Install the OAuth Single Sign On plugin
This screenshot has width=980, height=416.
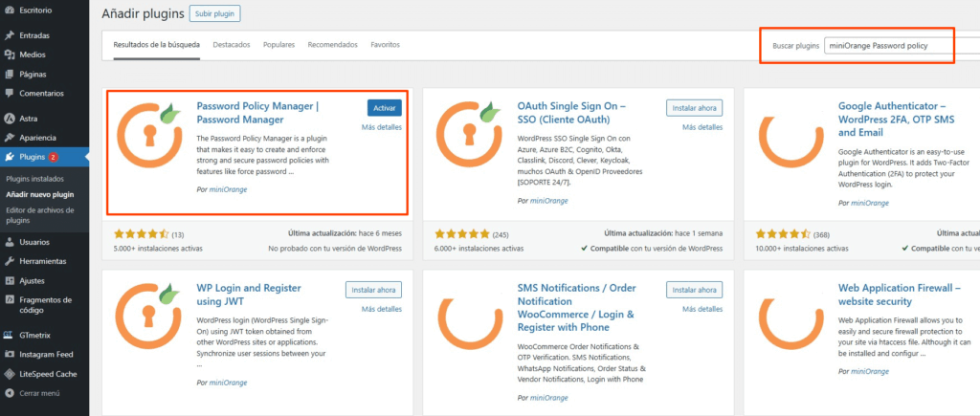695,108
